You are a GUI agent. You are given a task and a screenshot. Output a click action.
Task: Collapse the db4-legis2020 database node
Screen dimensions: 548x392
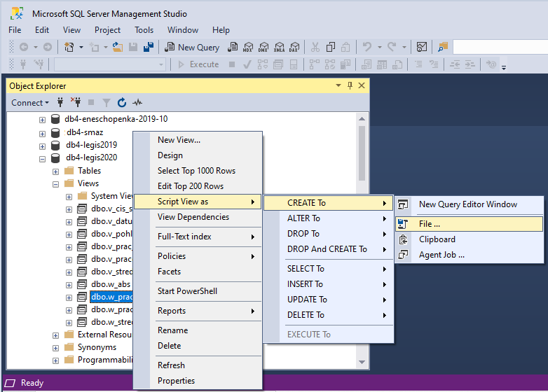tap(42, 159)
